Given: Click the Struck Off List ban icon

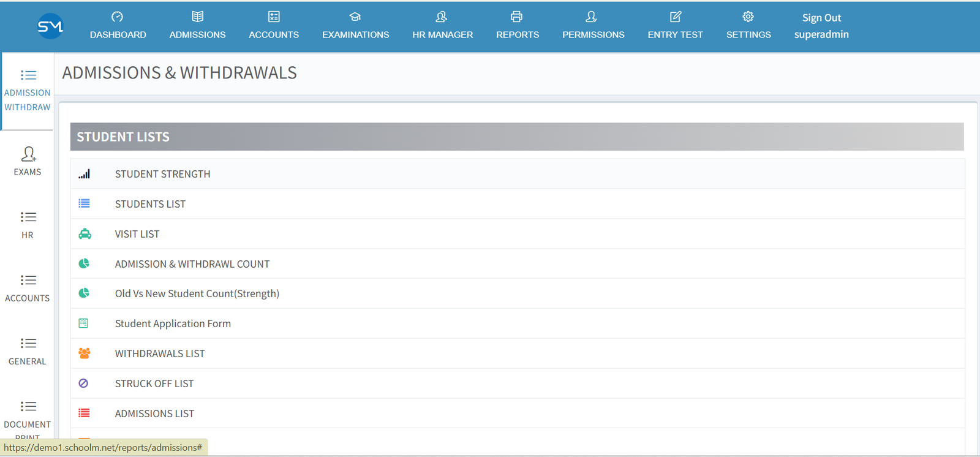Looking at the screenshot, I should [x=84, y=383].
